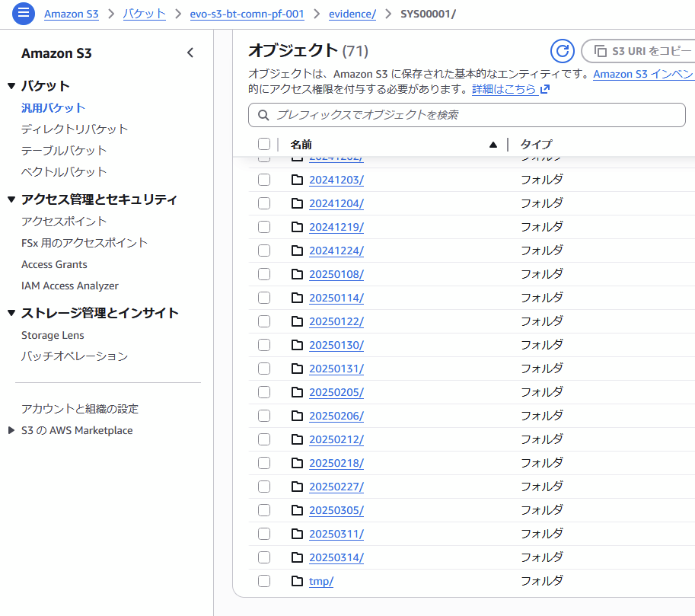This screenshot has width=695, height=616.
Task: Click the magnifier icon in the search box
Action: click(x=264, y=115)
